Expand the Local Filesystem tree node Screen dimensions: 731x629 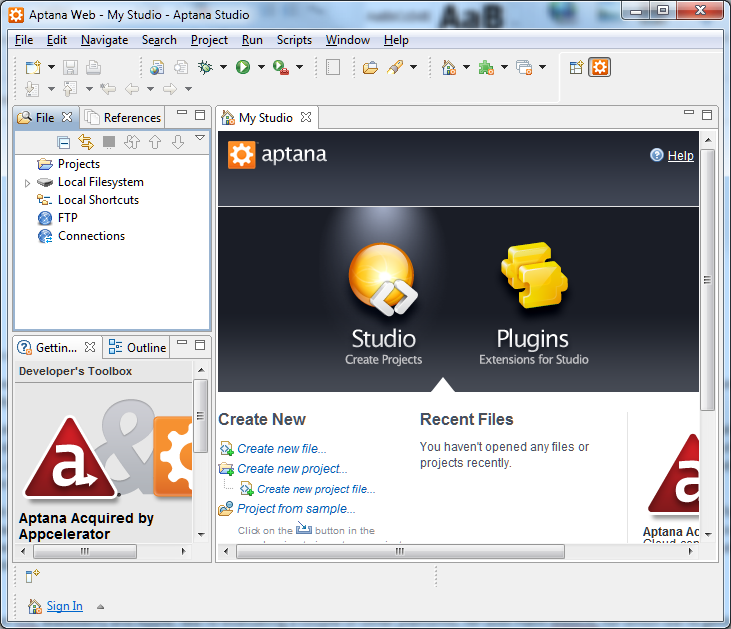click(27, 183)
